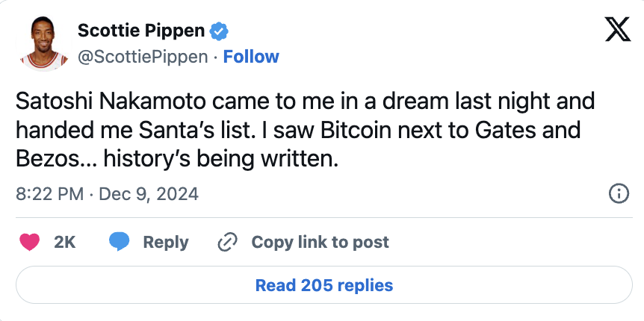Click the Reply text label

pyautogui.click(x=166, y=242)
